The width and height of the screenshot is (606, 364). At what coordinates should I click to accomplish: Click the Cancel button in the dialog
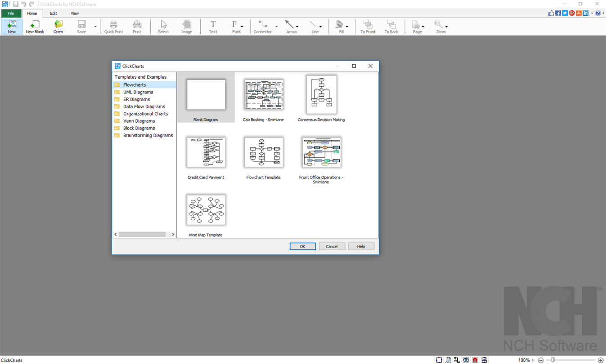[x=332, y=246]
